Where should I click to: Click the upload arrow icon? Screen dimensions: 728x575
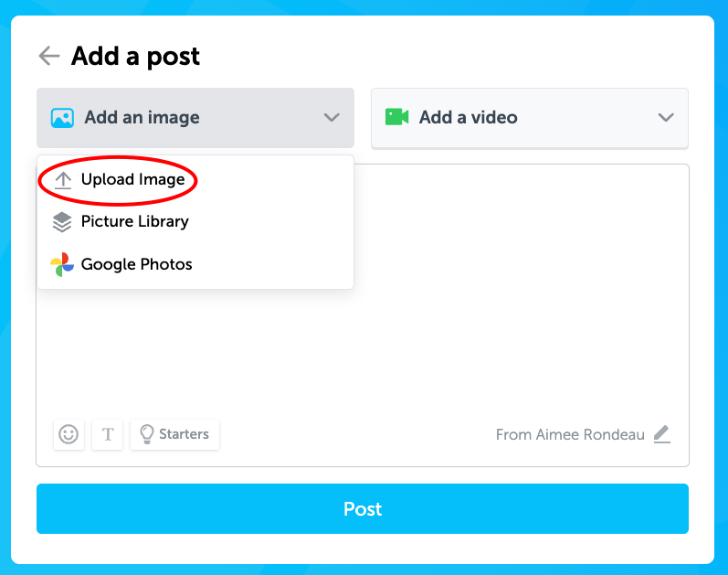click(x=63, y=180)
